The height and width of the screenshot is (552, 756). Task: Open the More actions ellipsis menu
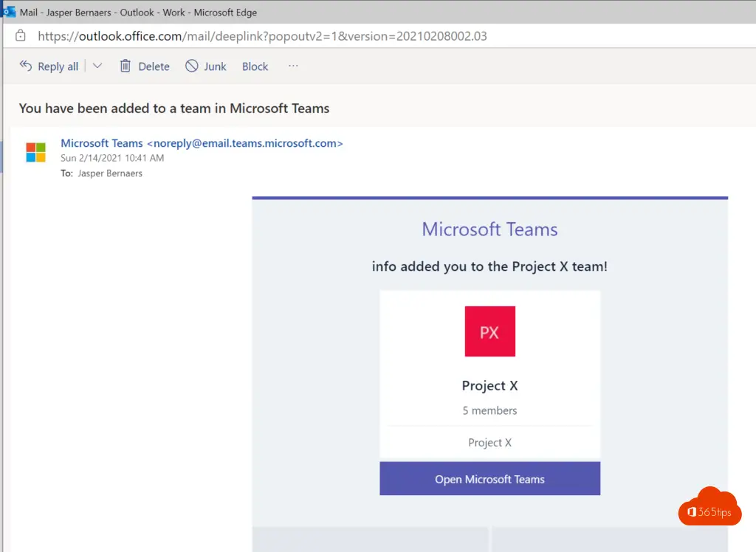[293, 66]
